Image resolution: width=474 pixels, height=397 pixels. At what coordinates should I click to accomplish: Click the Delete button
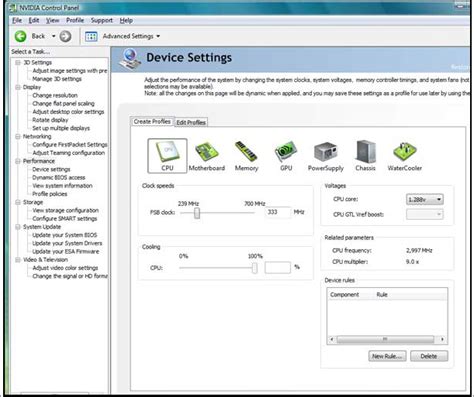point(429,356)
